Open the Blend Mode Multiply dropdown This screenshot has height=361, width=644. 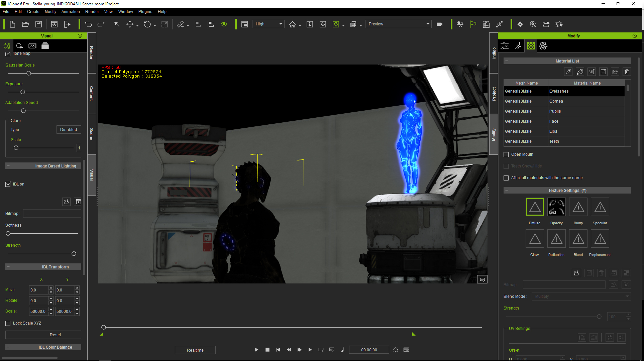point(581,296)
